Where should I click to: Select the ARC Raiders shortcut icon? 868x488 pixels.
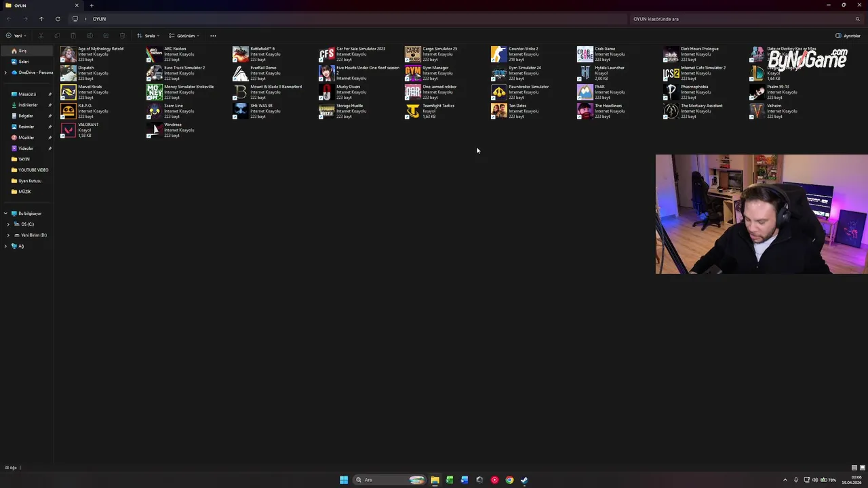(155, 54)
